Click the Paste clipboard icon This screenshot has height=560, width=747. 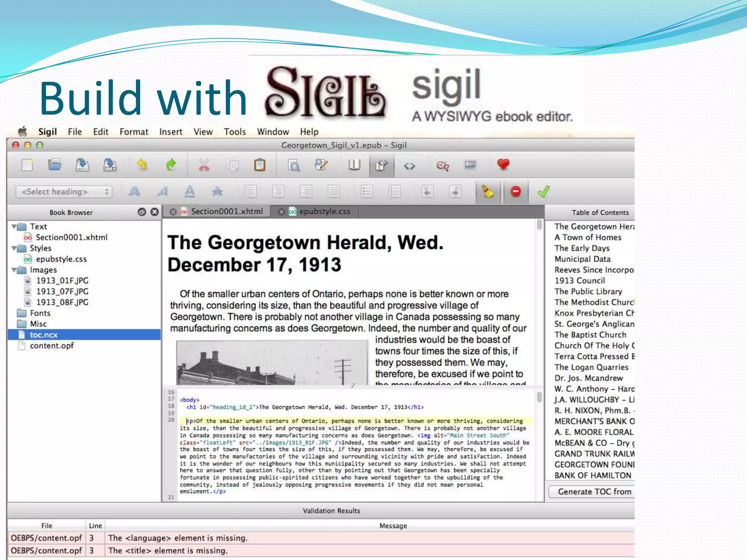coord(259,165)
